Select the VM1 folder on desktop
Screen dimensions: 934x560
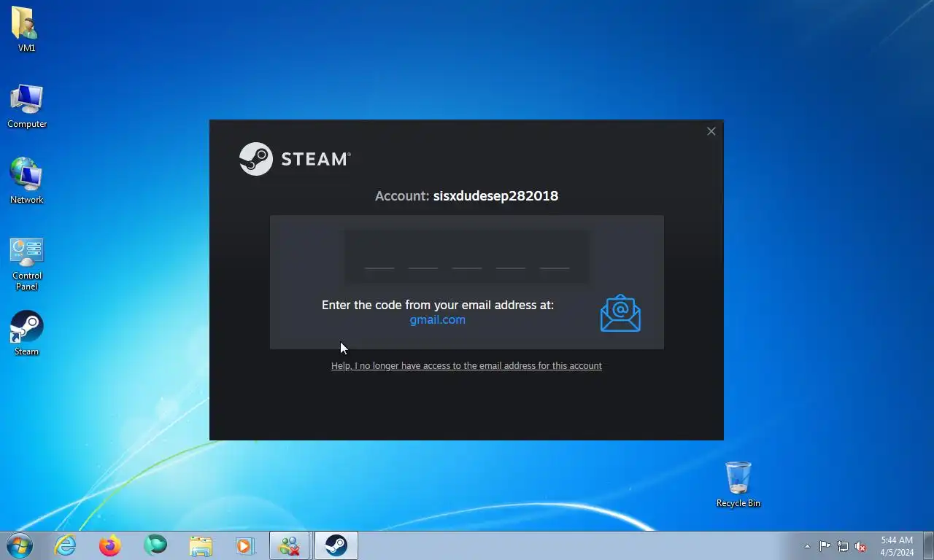[27, 29]
